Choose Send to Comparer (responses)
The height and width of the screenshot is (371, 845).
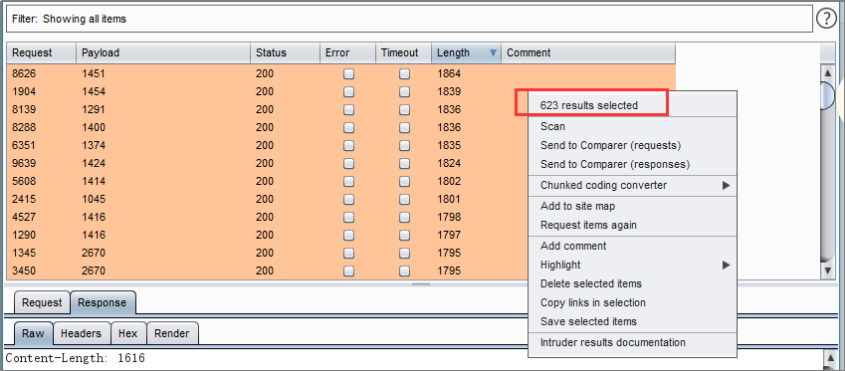615,164
